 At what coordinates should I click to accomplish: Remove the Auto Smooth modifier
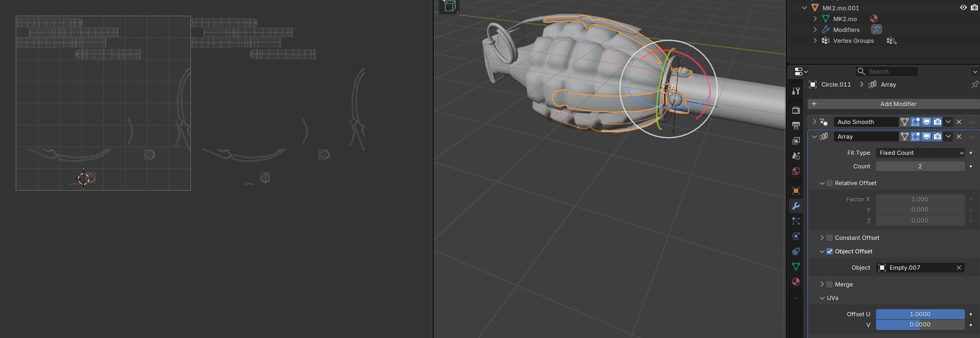959,122
